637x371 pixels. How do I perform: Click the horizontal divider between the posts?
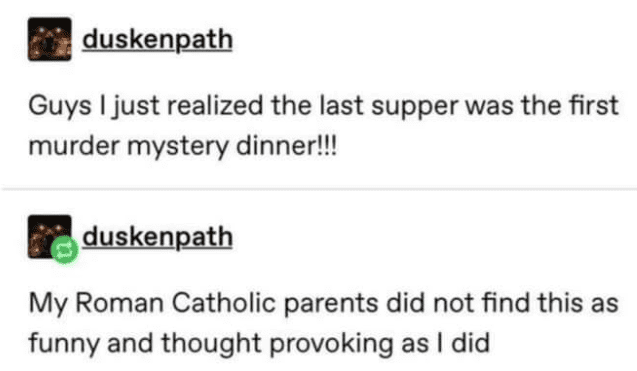pyautogui.click(x=318, y=189)
